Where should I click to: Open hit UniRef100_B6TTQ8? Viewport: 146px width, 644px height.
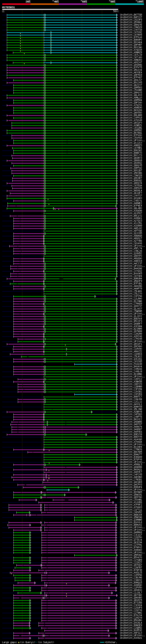pyautogui.click(x=131, y=15)
